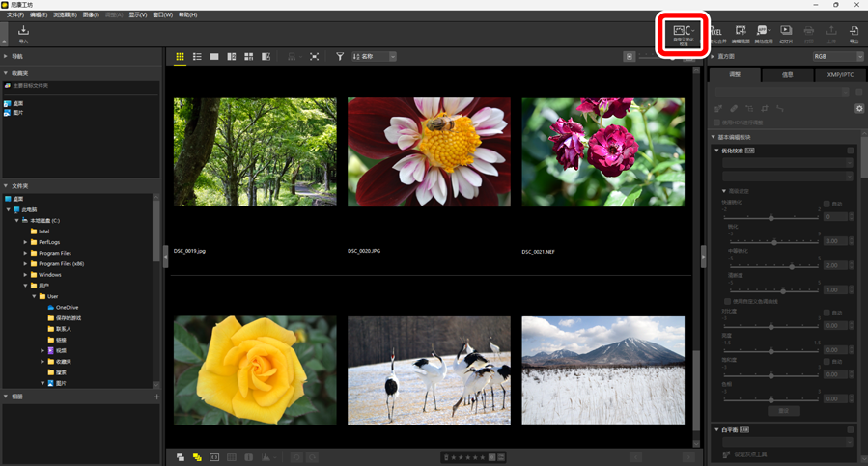The width and height of the screenshot is (868, 466).
Task: Toggle the Picture Control (优化校准) checkbox
Action: coord(851,151)
